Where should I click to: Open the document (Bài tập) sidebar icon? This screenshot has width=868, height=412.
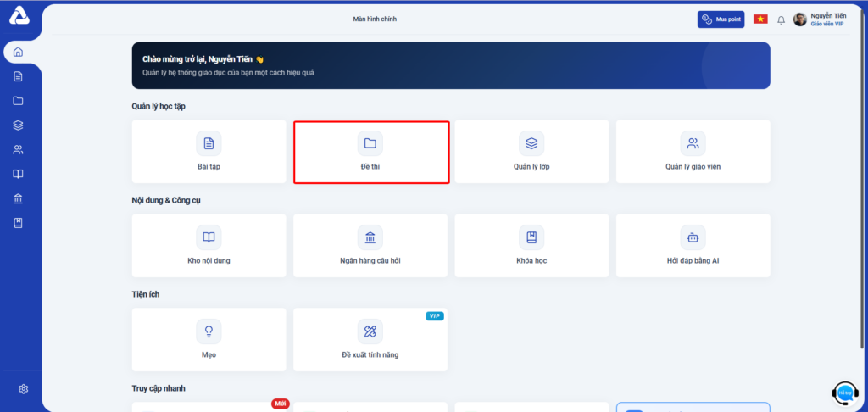pyautogui.click(x=19, y=76)
